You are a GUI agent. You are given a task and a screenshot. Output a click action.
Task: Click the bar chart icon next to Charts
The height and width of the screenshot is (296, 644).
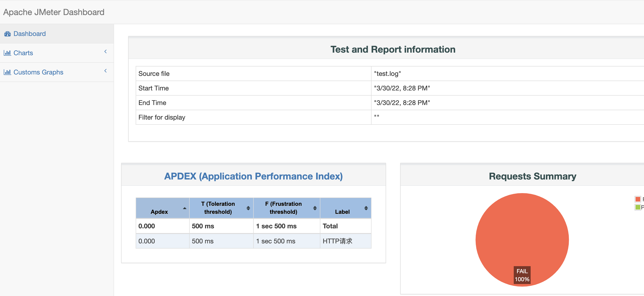tap(7, 53)
